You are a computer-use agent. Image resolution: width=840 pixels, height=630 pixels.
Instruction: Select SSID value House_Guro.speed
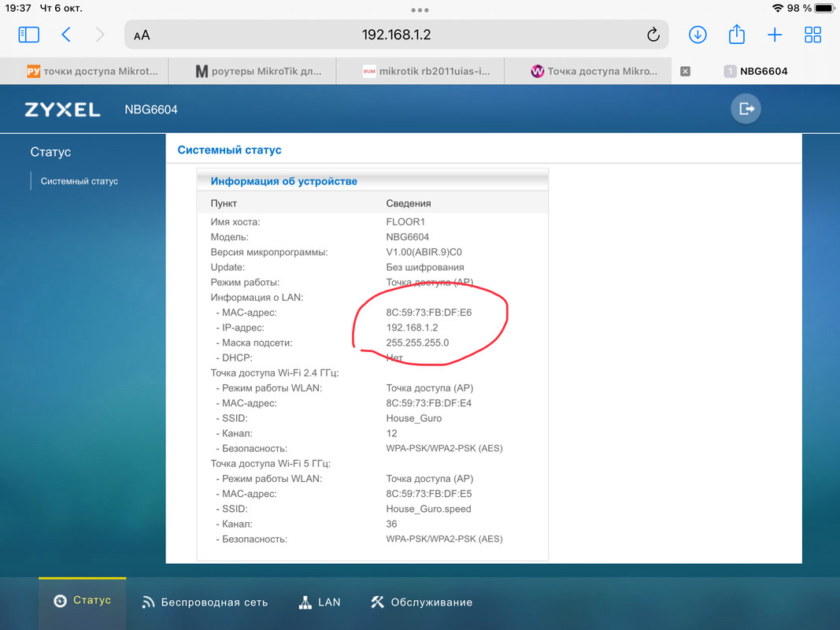[x=428, y=509]
